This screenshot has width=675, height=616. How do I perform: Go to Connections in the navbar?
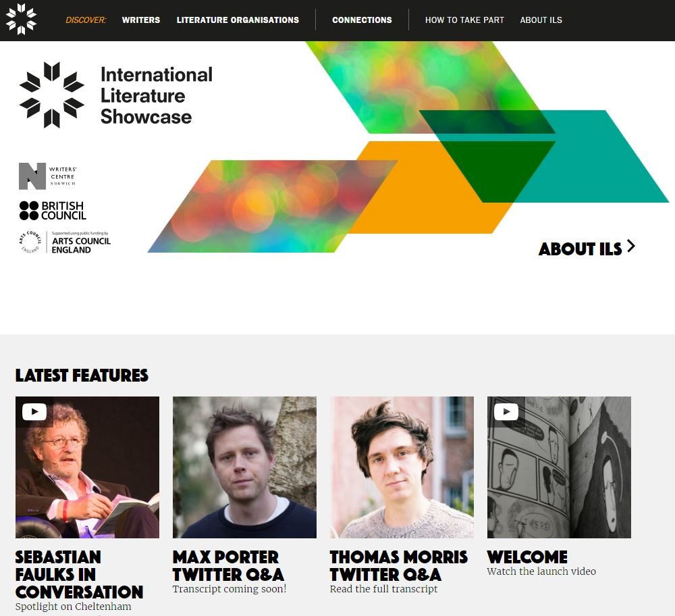point(362,20)
